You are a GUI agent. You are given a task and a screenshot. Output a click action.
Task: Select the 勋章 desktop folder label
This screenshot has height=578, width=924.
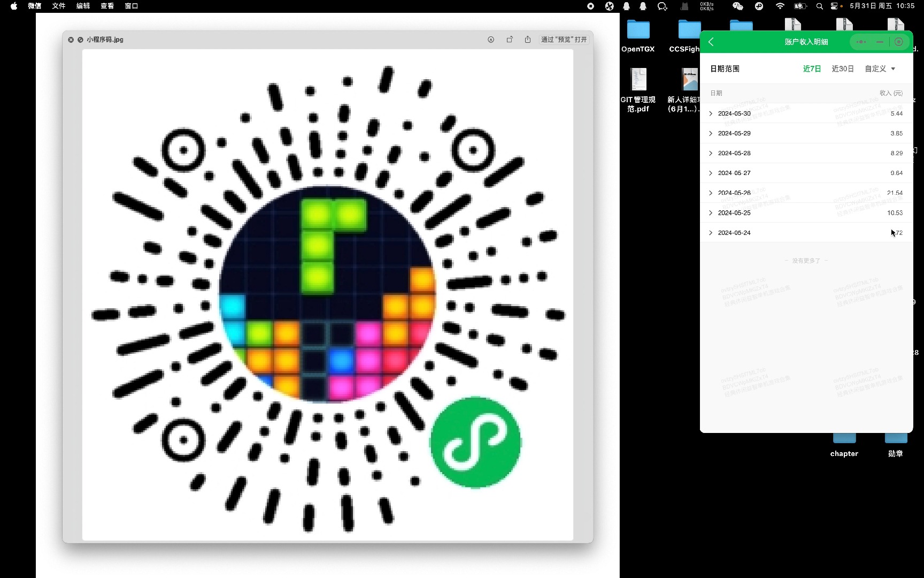point(896,453)
